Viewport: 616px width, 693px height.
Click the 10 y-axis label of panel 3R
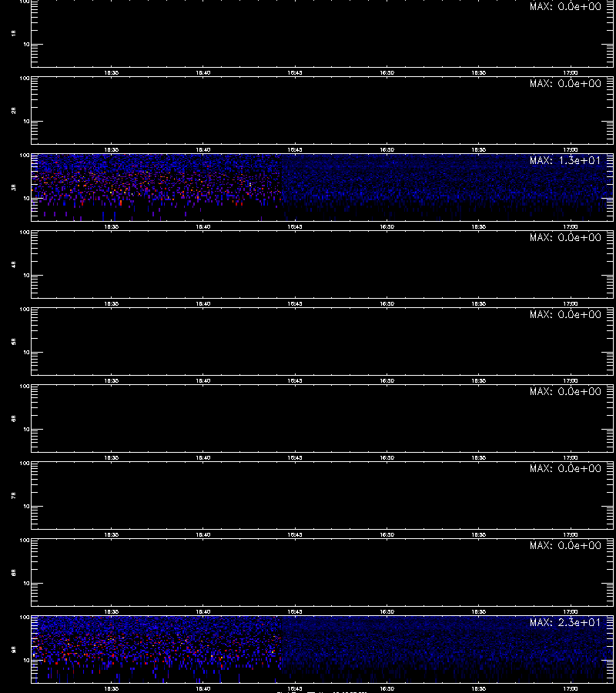coord(26,199)
